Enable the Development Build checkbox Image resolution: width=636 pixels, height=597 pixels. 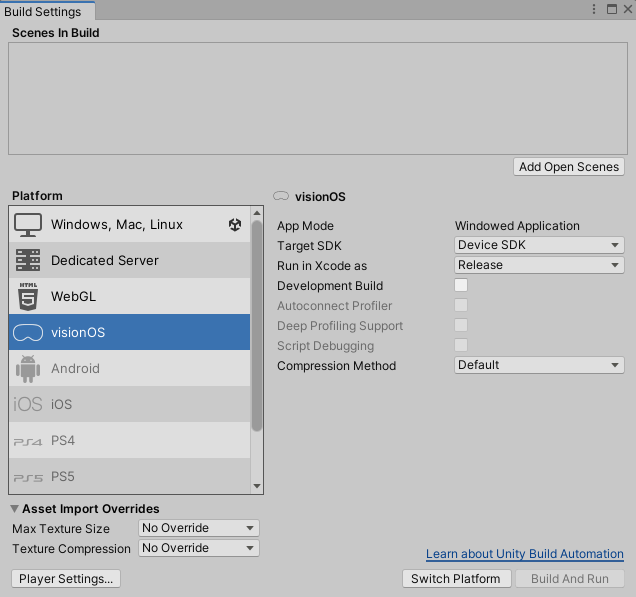[x=461, y=285]
